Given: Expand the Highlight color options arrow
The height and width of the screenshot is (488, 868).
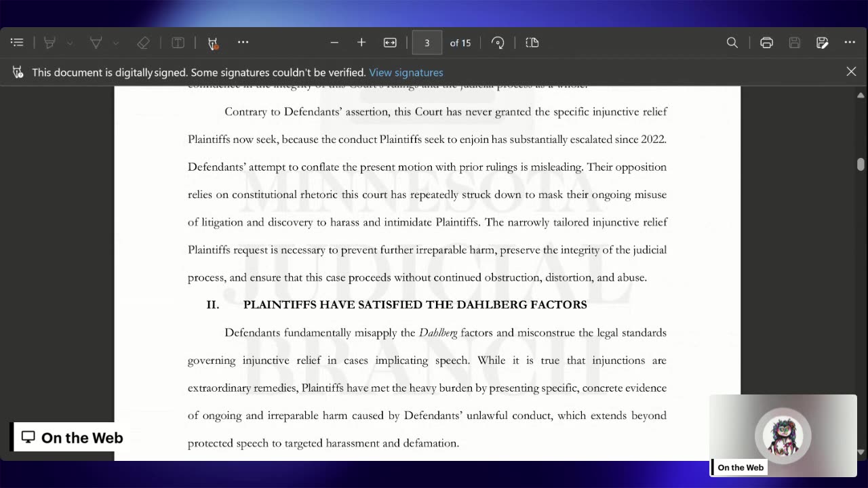Looking at the screenshot, I should [69, 43].
